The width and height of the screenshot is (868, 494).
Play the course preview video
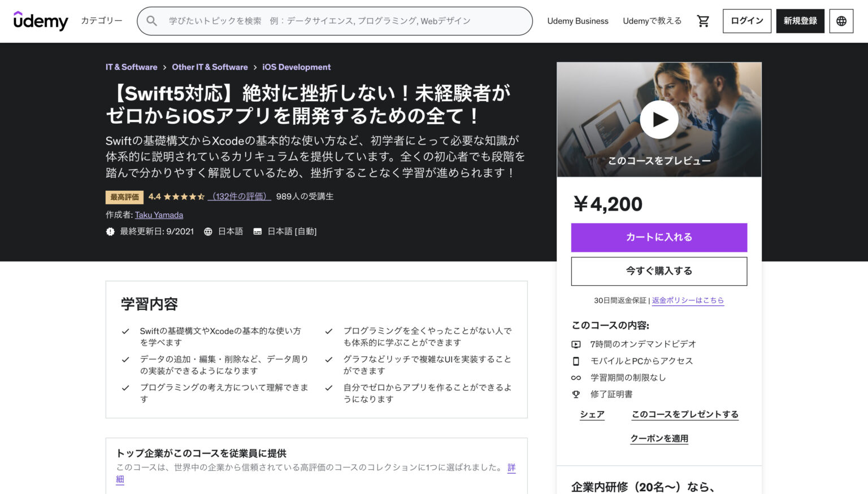coord(659,119)
